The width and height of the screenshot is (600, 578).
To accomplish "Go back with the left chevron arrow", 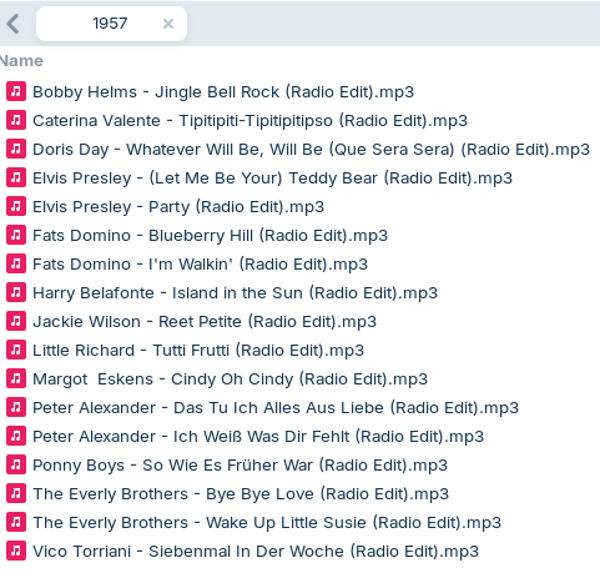I will click(x=13, y=24).
